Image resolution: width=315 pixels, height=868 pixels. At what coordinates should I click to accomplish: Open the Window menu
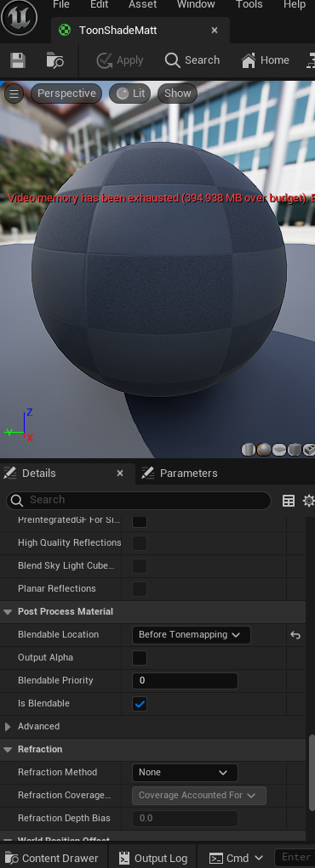click(x=196, y=5)
